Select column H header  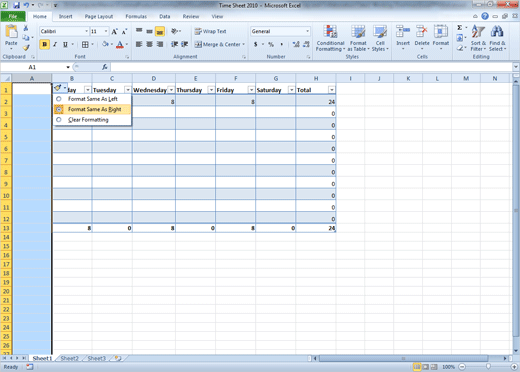click(x=316, y=78)
